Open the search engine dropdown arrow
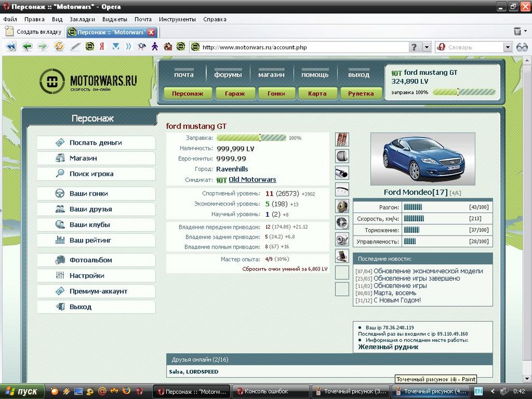 507,47
